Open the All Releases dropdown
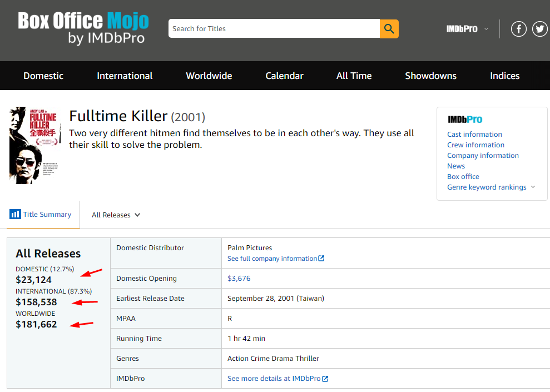This screenshot has width=550, height=392. coord(116,215)
